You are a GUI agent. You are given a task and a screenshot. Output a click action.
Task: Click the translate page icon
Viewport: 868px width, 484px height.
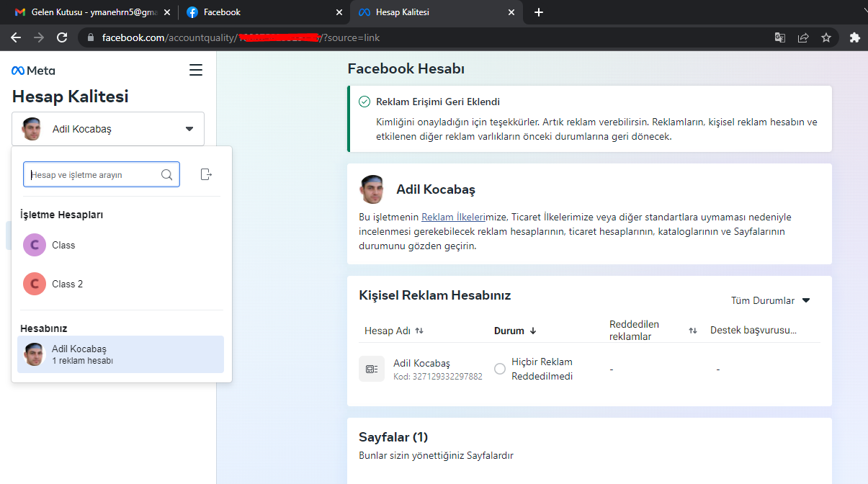pos(780,37)
